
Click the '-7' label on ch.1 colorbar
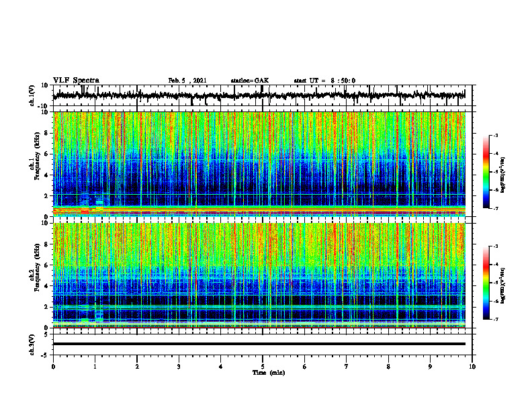coord(495,208)
